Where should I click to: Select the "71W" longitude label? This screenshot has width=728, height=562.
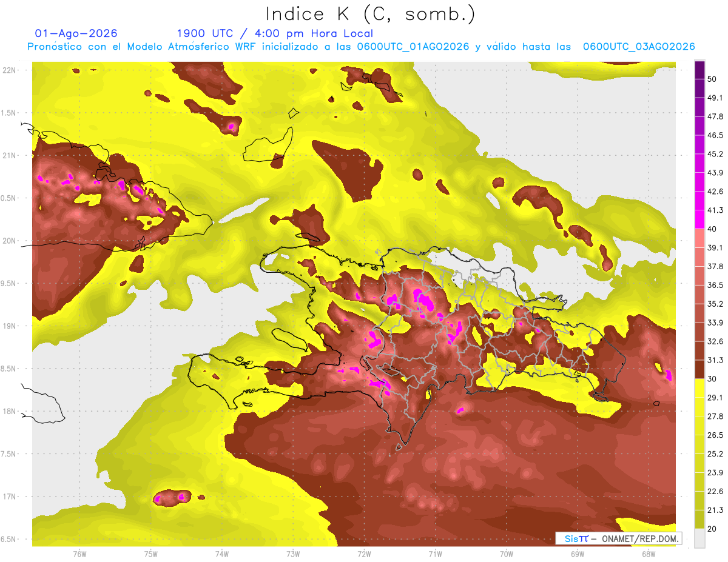(x=435, y=554)
